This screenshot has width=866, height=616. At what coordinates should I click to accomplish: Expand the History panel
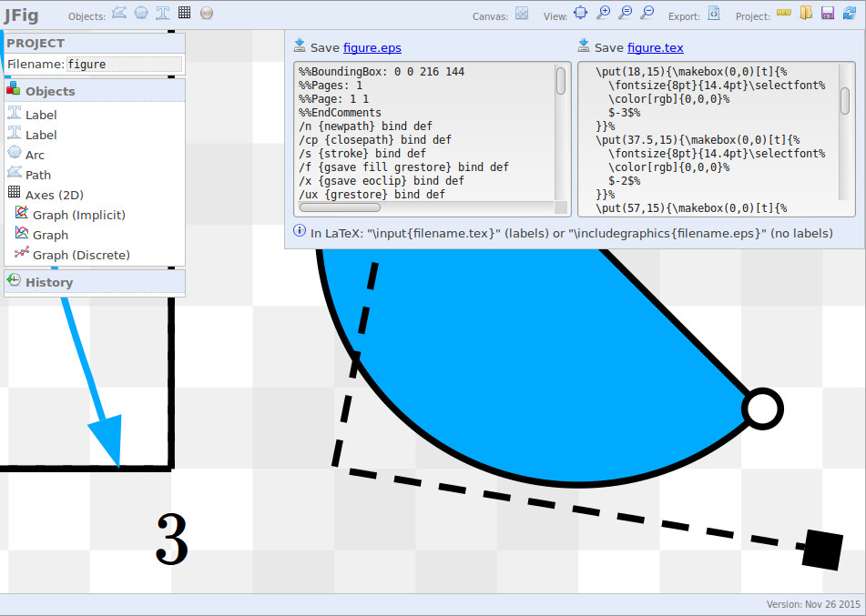48,282
